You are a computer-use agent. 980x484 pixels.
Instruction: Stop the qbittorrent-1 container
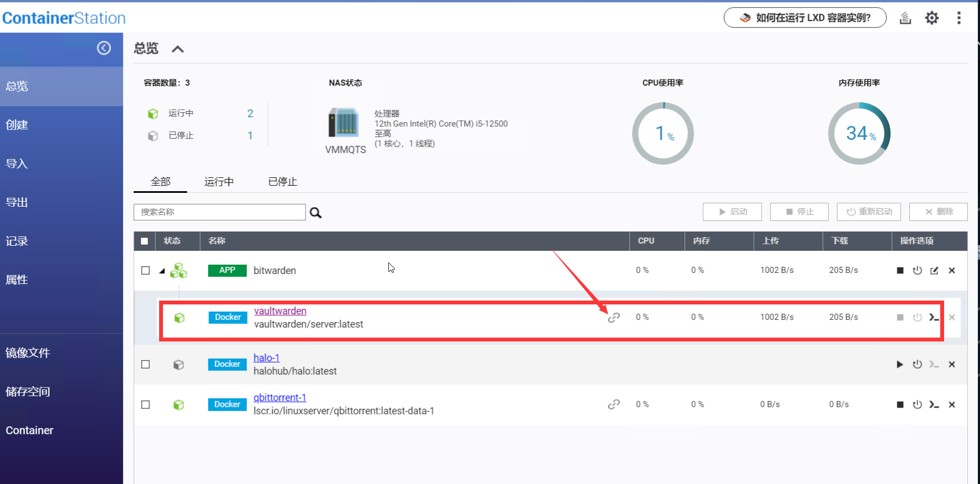tap(900, 405)
